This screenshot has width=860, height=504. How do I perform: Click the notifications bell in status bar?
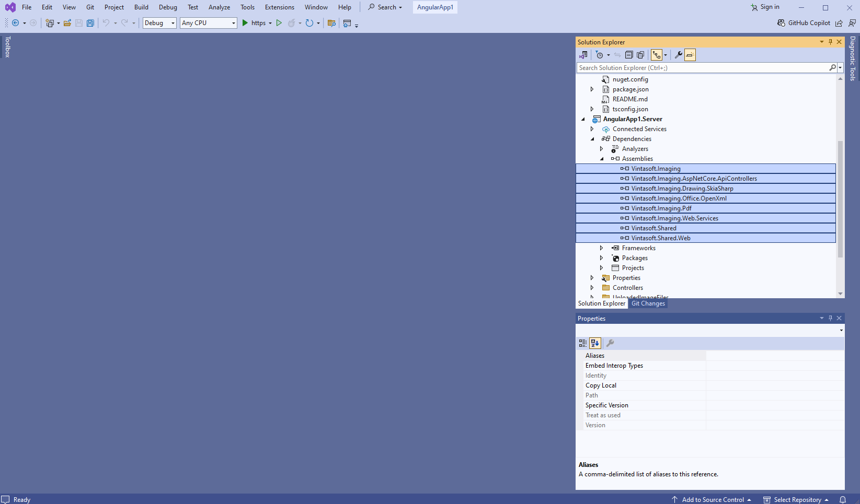(x=842, y=500)
